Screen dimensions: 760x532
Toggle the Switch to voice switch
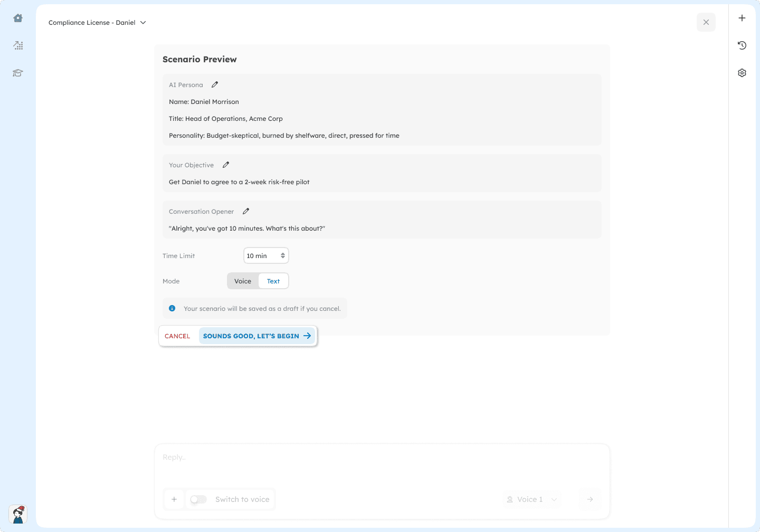coord(198,499)
